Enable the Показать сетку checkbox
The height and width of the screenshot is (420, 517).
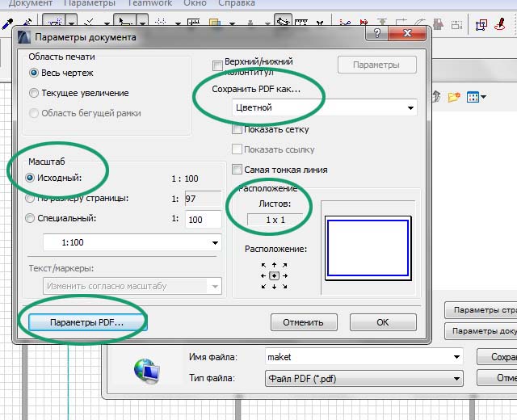click(237, 129)
